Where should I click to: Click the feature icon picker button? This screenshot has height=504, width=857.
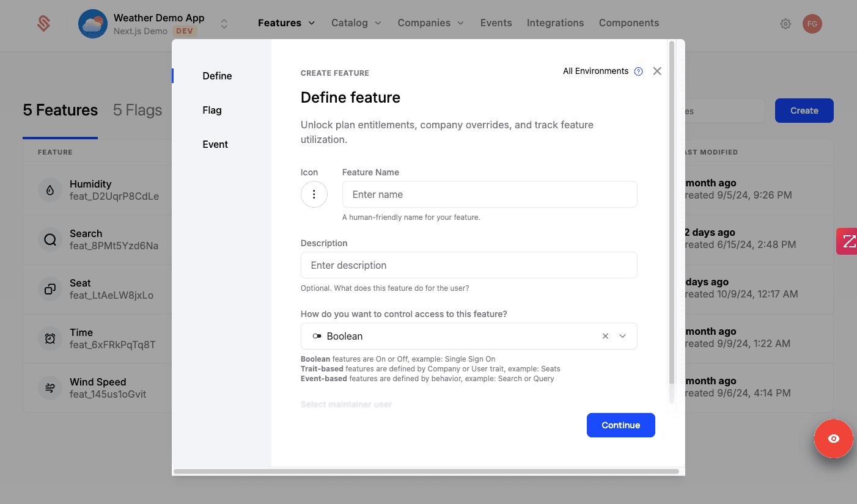point(314,194)
